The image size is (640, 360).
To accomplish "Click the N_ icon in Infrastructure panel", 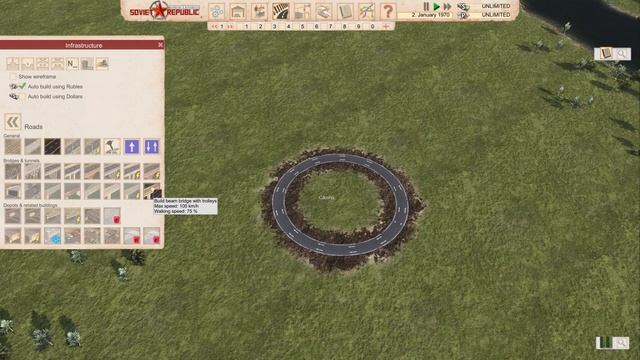I will click(x=72, y=64).
